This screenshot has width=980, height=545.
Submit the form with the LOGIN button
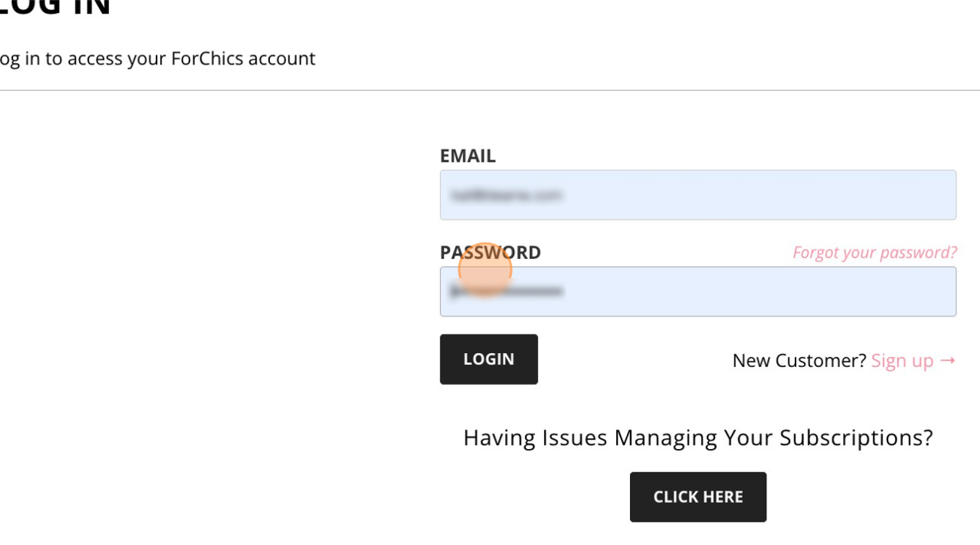coord(488,359)
